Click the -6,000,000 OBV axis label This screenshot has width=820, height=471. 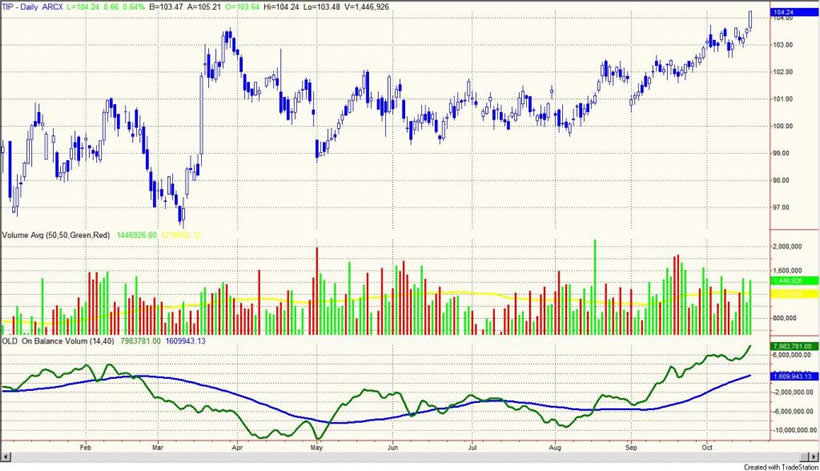point(792,411)
